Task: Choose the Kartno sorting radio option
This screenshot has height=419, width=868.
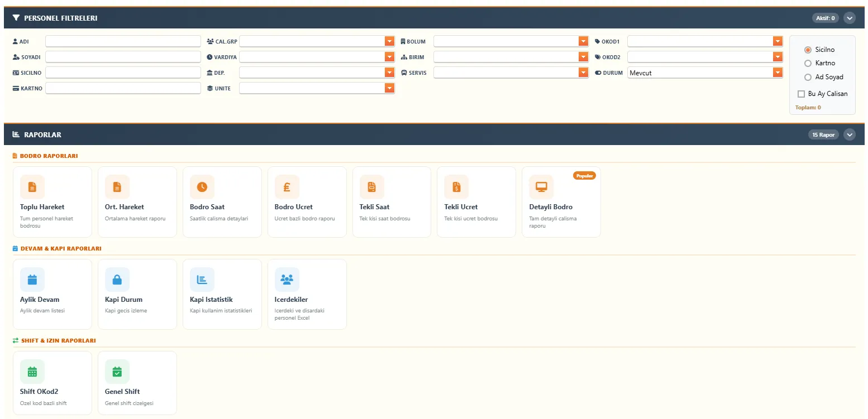Action: pos(808,63)
